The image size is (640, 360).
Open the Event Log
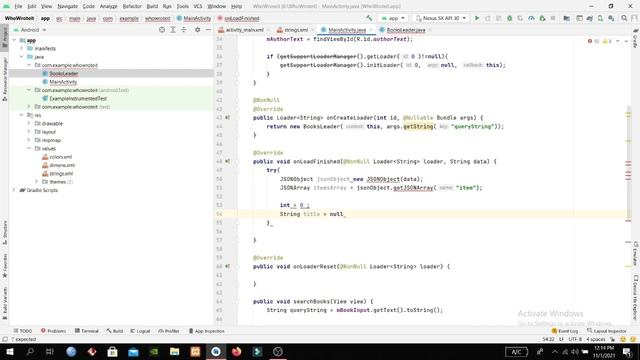coord(565,331)
